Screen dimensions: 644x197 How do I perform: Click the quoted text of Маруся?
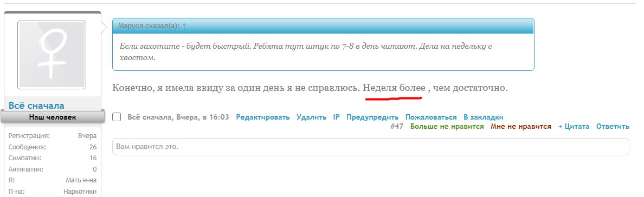(306, 52)
